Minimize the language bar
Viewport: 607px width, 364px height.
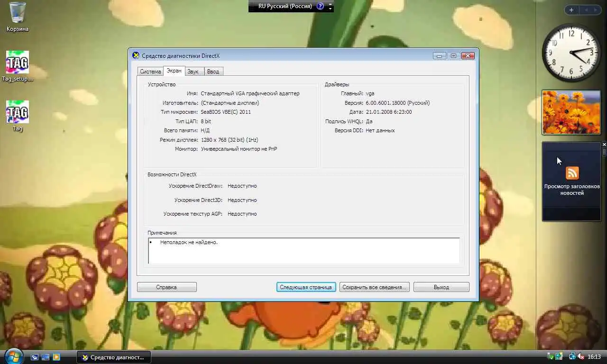[x=331, y=4]
